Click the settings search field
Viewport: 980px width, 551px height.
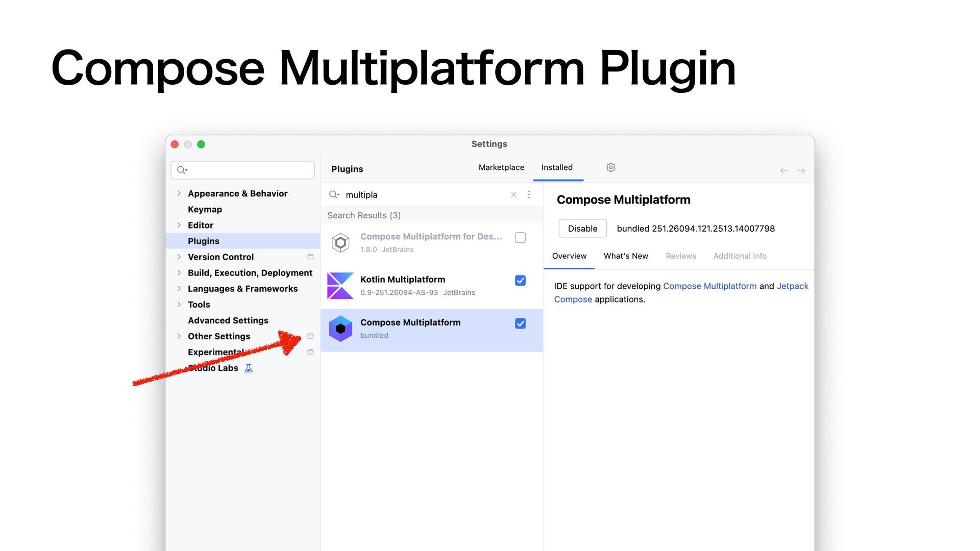243,170
